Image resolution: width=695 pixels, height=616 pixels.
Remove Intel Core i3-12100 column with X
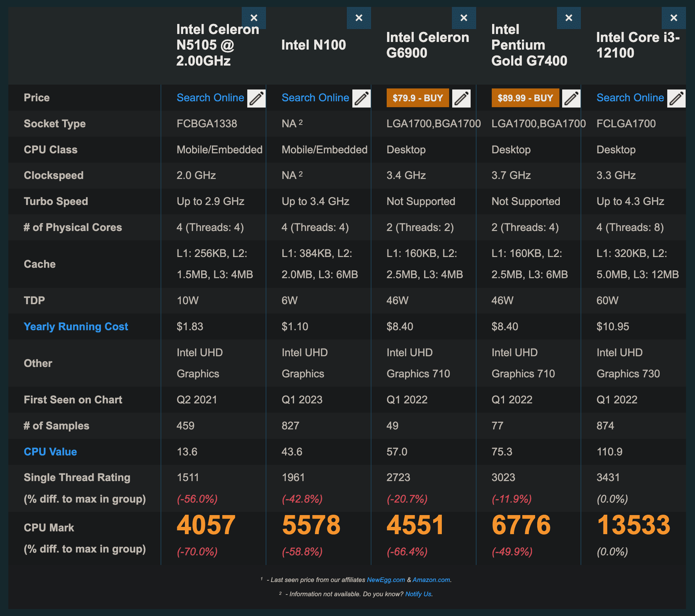coord(674,18)
